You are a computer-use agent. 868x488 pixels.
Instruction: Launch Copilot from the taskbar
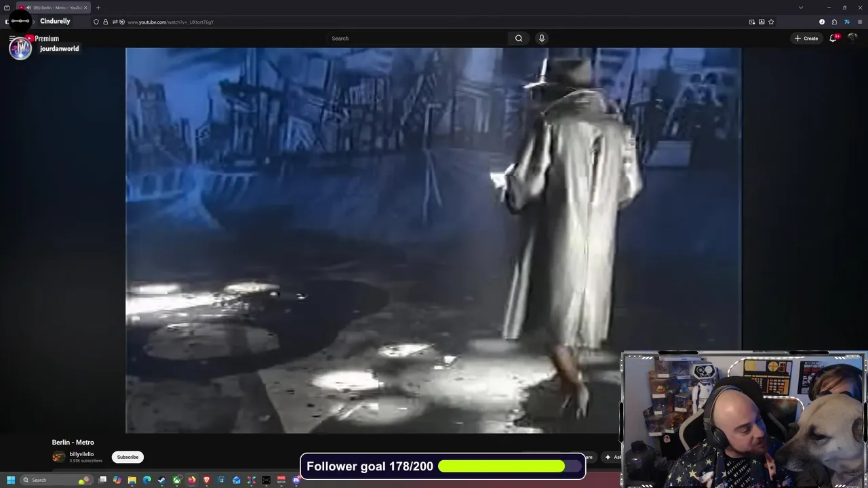[117, 480]
